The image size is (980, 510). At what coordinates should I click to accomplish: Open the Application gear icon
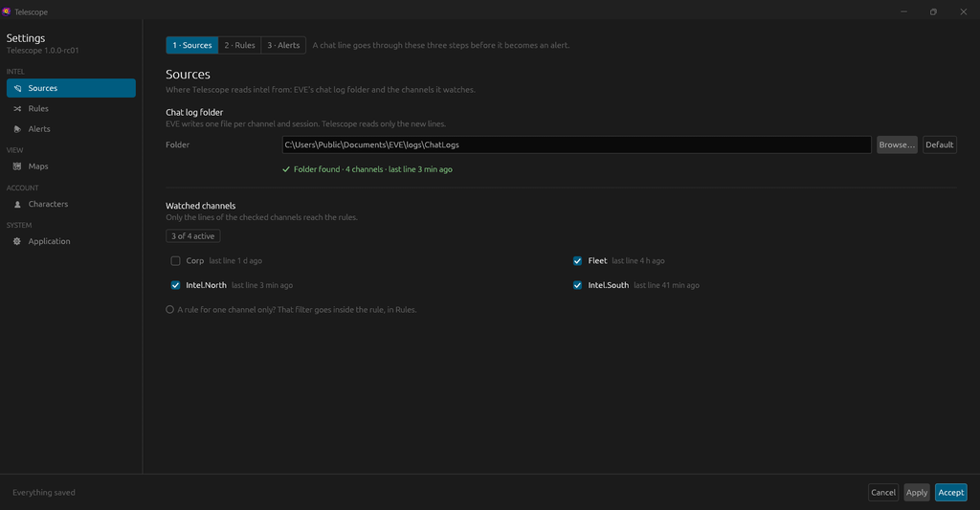(17, 241)
